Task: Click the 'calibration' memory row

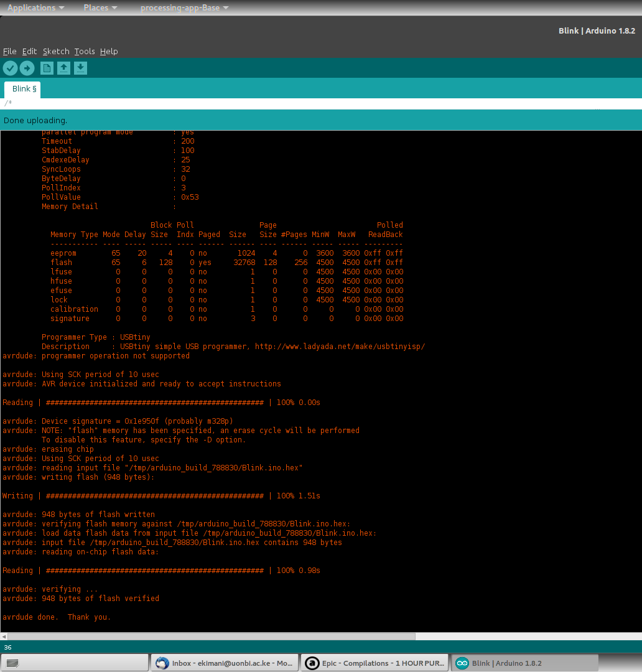Action: pyautogui.click(x=226, y=309)
